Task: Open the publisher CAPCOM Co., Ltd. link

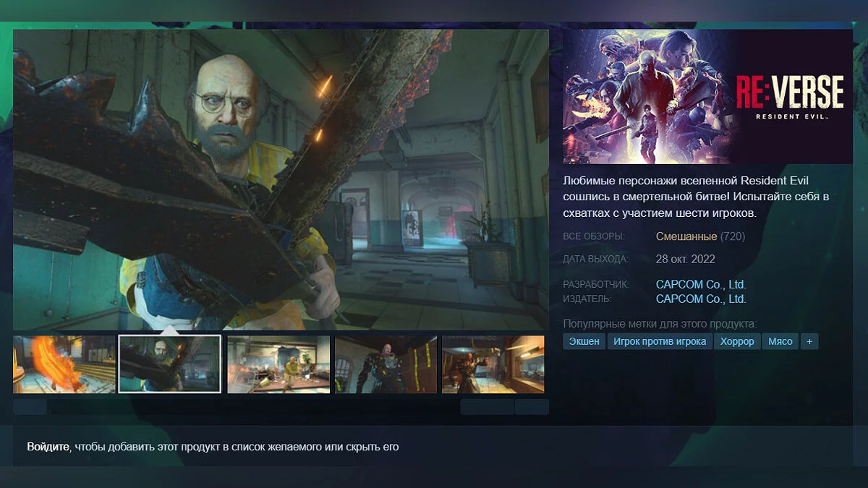Action: pyautogui.click(x=701, y=299)
